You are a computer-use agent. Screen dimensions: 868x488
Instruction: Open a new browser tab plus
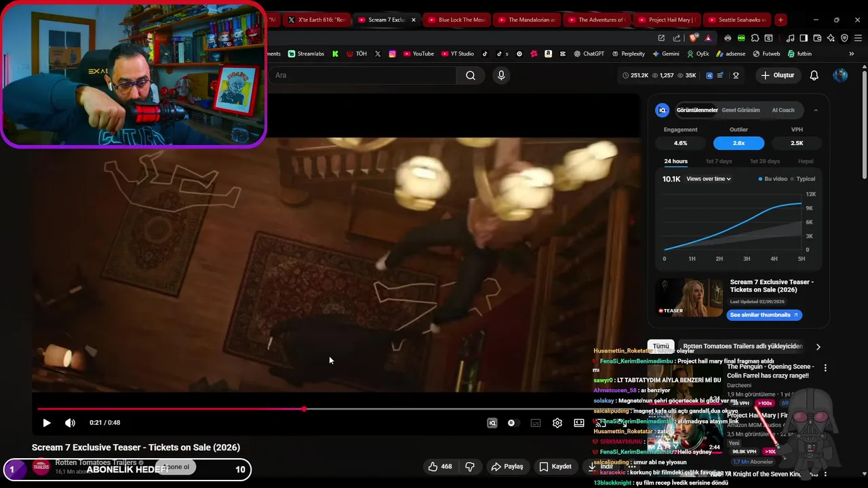[781, 20]
